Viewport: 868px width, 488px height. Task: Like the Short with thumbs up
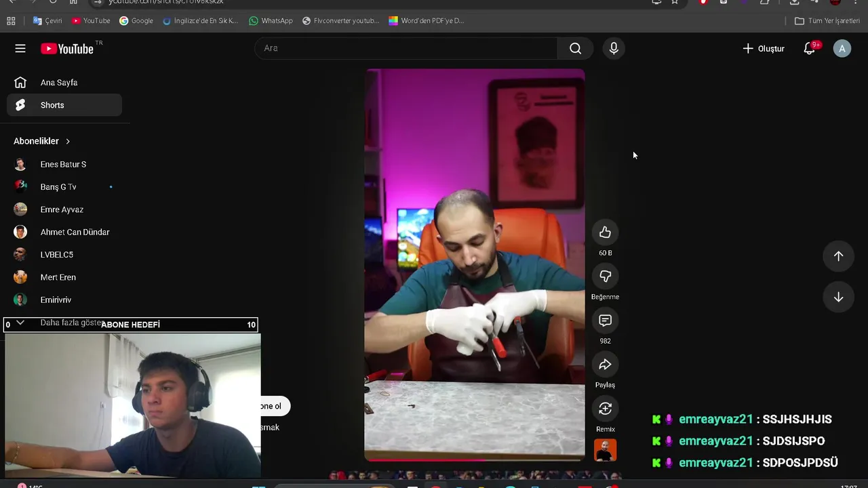605,232
